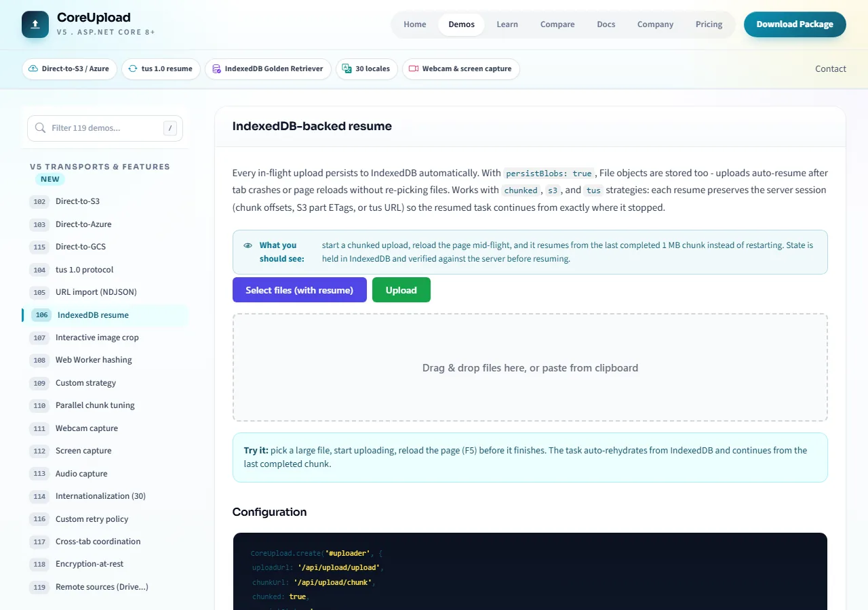Select demo 112 Screen capture
Viewport: 868px width, 610px height.
tap(105, 451)
